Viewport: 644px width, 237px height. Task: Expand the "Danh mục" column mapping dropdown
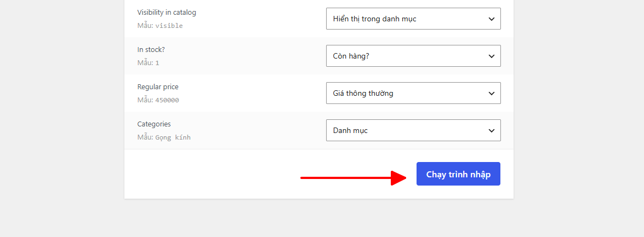[413, 130]
